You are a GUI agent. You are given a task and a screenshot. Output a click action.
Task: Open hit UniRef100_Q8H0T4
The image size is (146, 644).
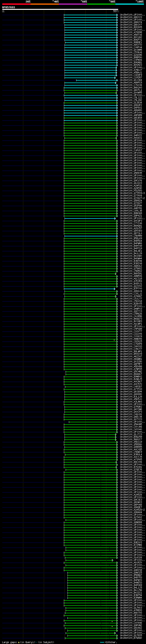pos(131,22)
